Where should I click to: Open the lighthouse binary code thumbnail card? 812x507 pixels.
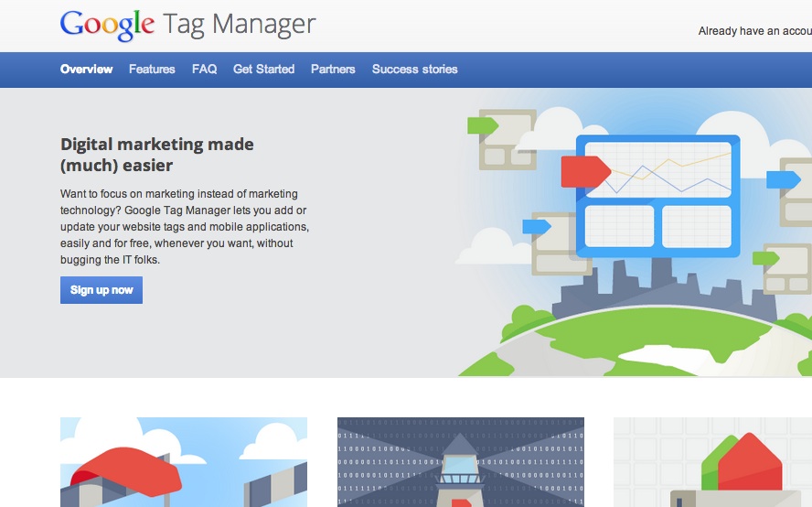coord(460,462)
